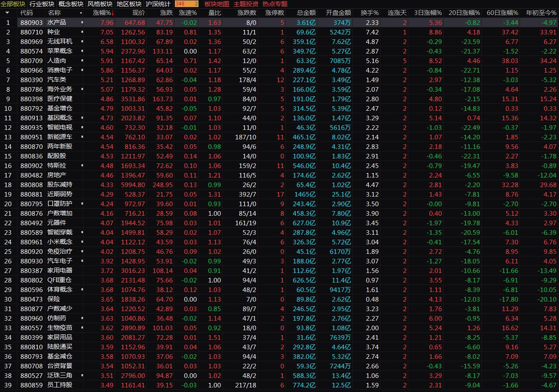Sort by the 年初至今% column header
559x392 pixels.
(x=541, y=13)
